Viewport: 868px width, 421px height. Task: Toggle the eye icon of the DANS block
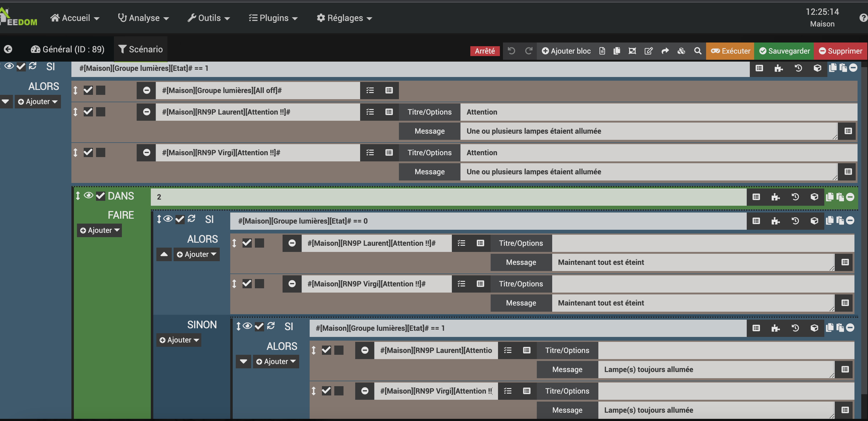[88, 196]
